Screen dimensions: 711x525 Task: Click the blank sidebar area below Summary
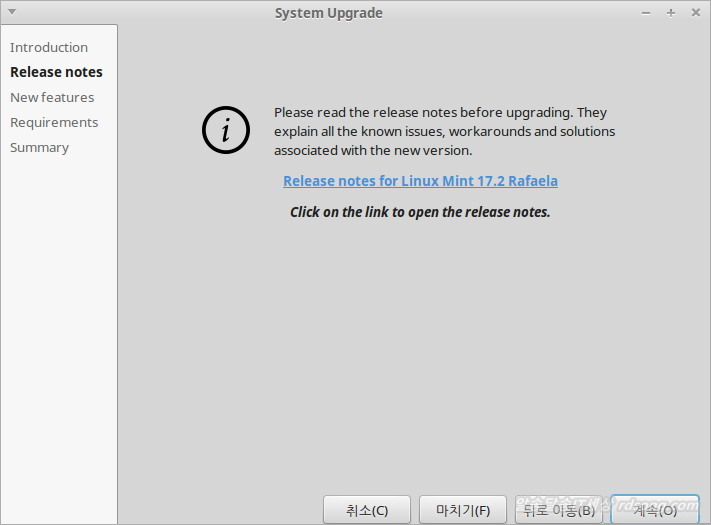coord(58,330)
